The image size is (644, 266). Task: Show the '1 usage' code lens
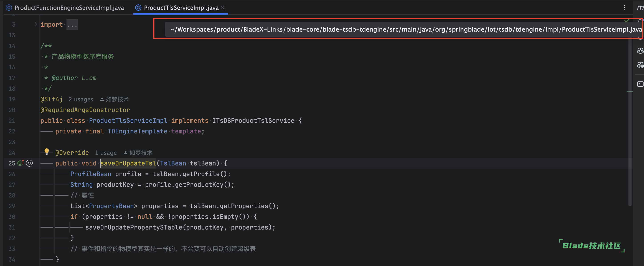pyautogui.click(x=106, y=153)
